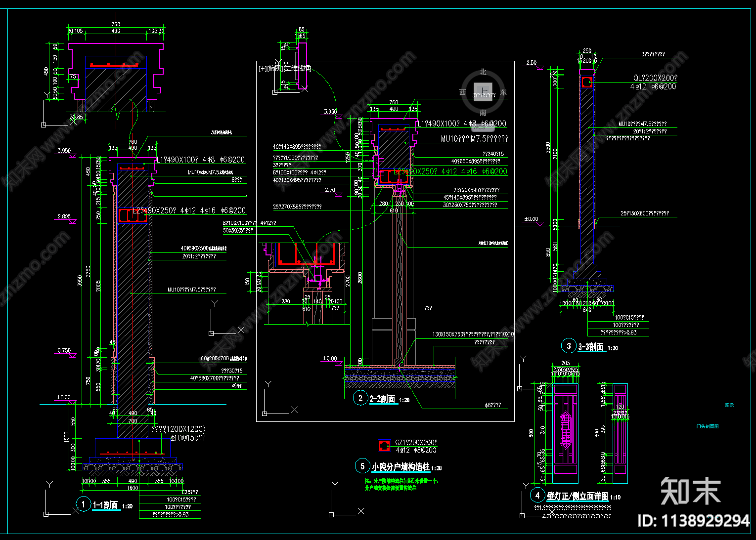Select the rebar note "Φ10@150??"
The height and width of the screenshot is (540, 756).
188,438
